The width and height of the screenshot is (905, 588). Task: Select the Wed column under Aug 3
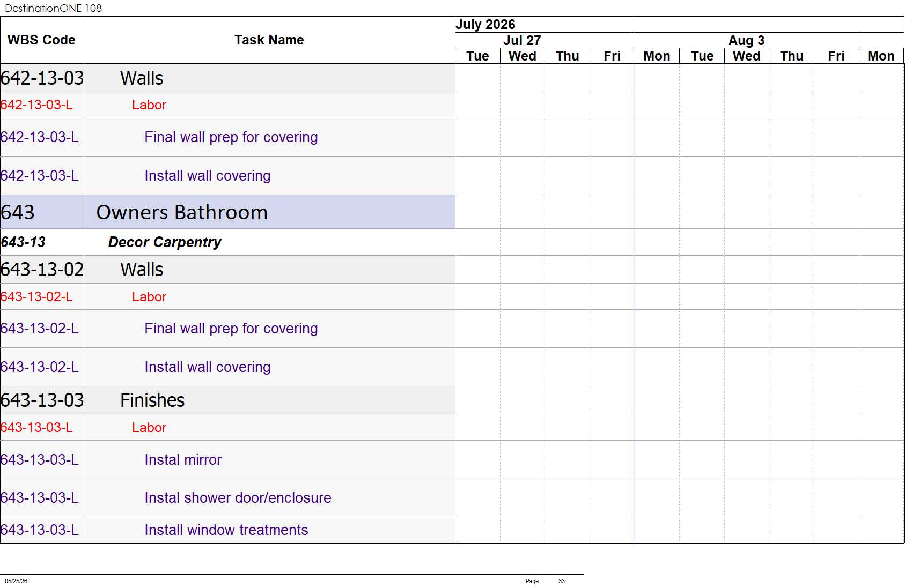click(747, 56)
